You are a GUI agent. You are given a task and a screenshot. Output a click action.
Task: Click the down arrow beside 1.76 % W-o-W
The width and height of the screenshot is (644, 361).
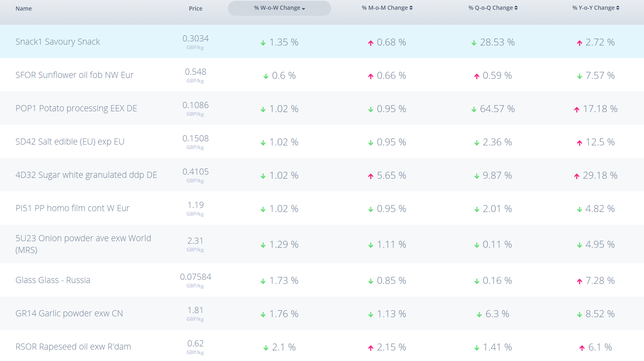coord(263,315)
